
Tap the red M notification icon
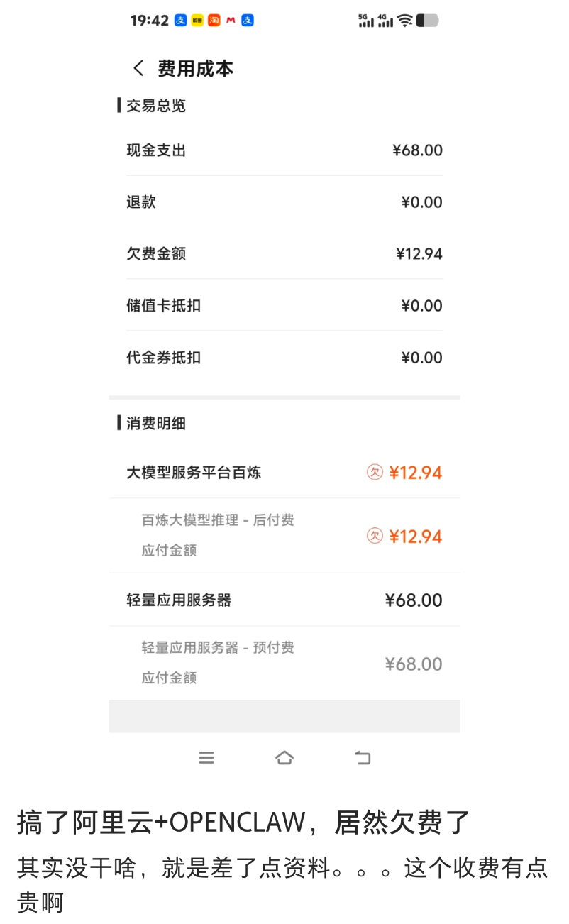(231, 21)
